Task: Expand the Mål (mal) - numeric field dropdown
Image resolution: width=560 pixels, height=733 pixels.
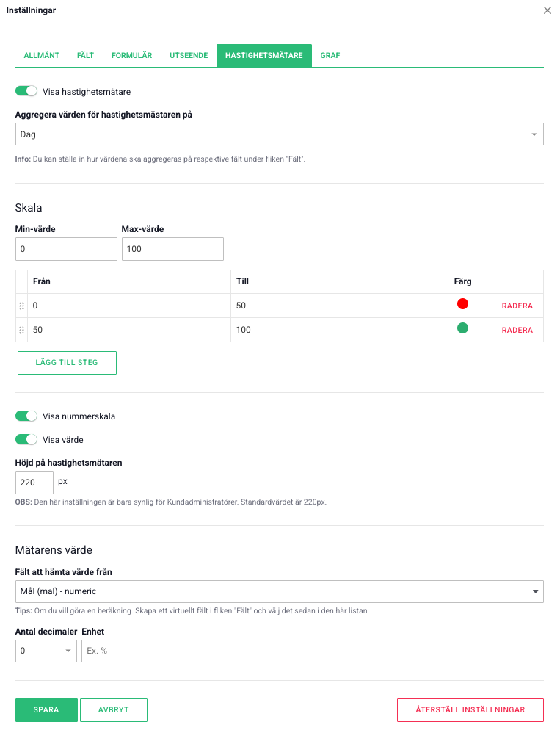Action: coord(279,591)
